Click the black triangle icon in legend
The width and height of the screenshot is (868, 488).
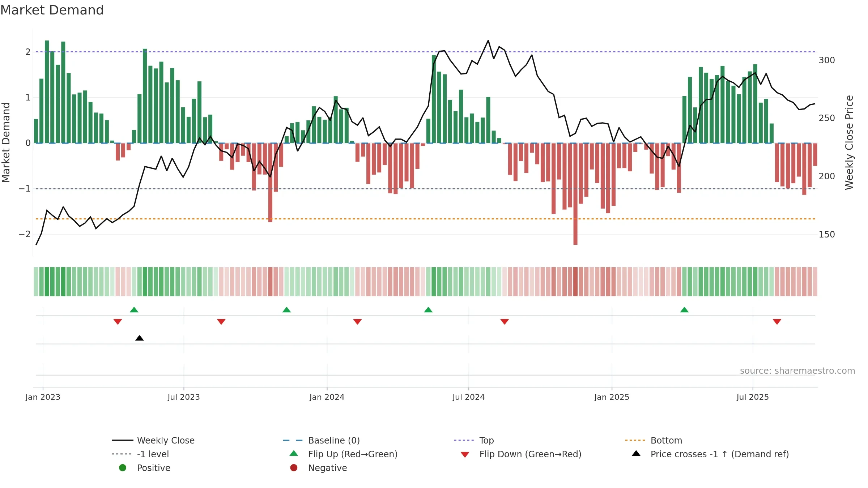[x=636, y=453]
